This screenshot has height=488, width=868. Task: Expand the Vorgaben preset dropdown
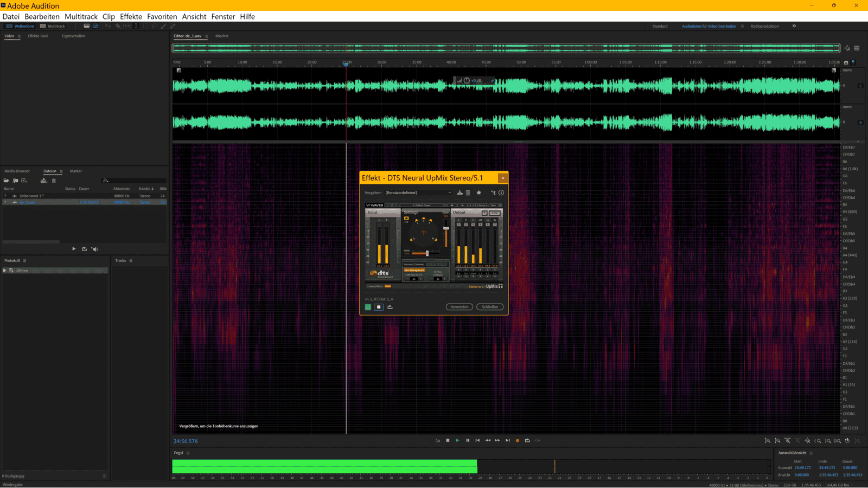tap(418, 192)
